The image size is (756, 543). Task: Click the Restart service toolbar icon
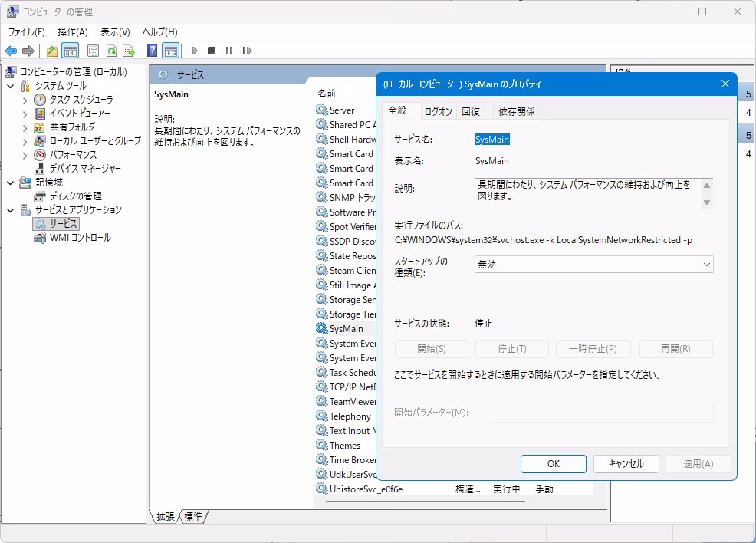(247, 51)
